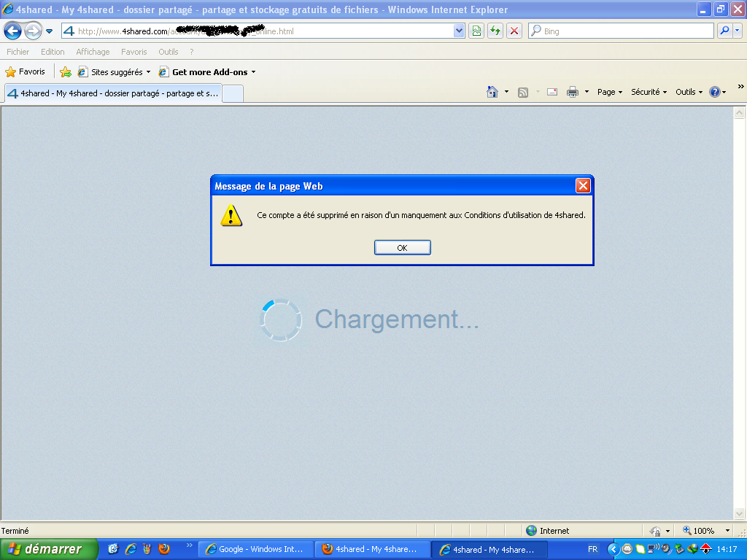Click the vertical scrollbar up arrow

(740, 113)
